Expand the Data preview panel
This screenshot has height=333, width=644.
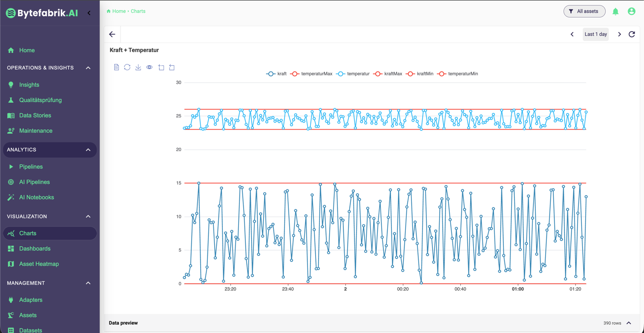click(x=629, y=323)
